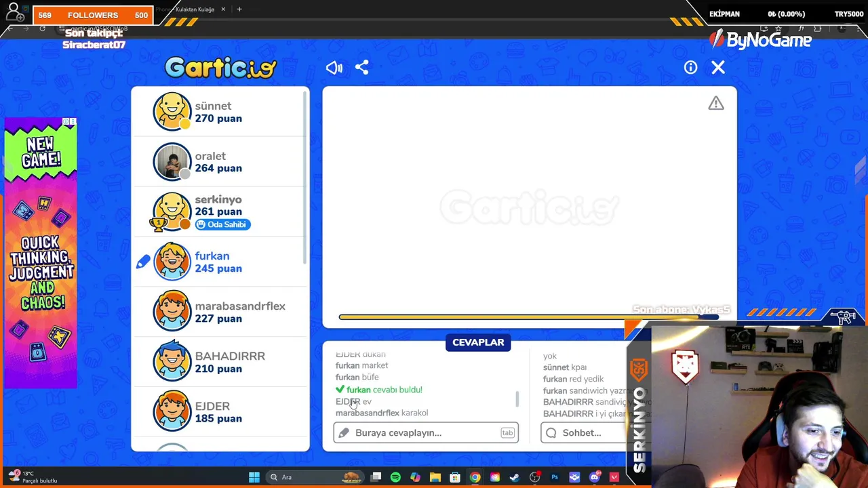Viewport: 868px width, 488px height.
Task: Open Discord from the taskbar
Action: [x=595, y=477]
